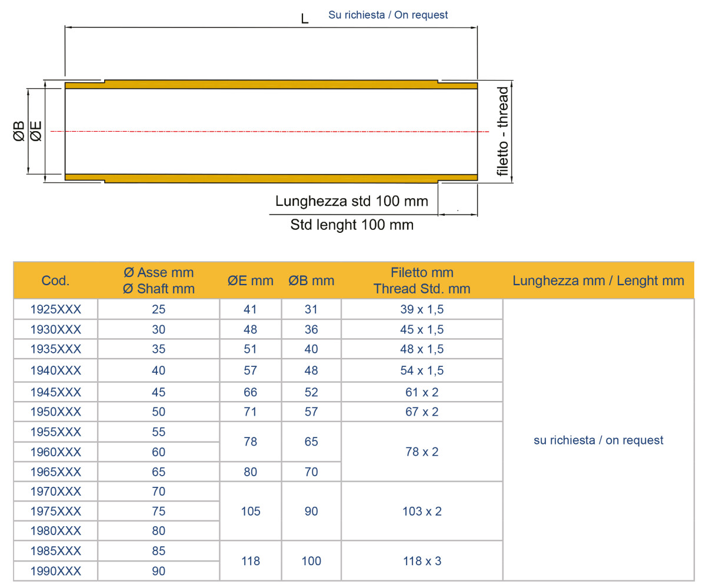The width and height of the screenshot is (706, 588).
Task: Click the "ØB" dimension label in the drawing
Action: [19, 131]
